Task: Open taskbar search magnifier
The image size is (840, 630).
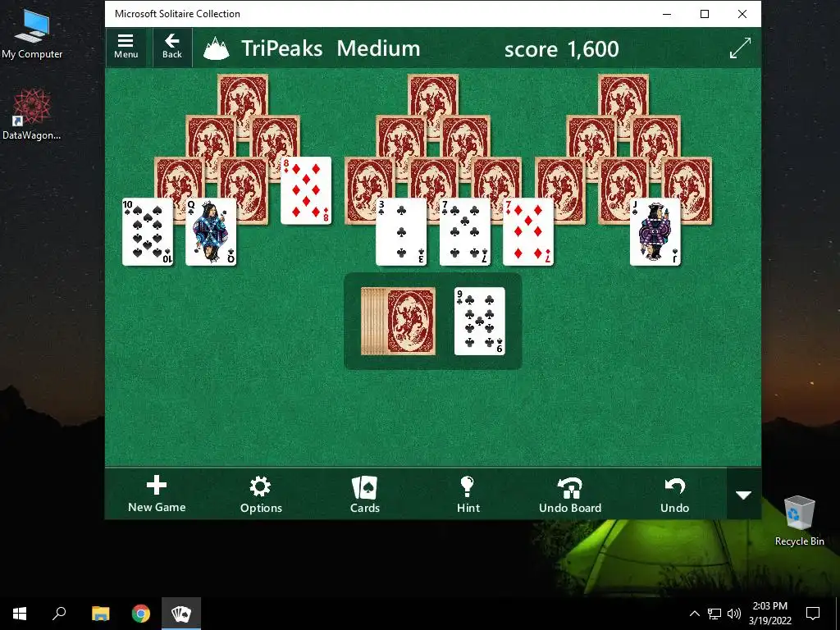Action: (x=59, y=614)
